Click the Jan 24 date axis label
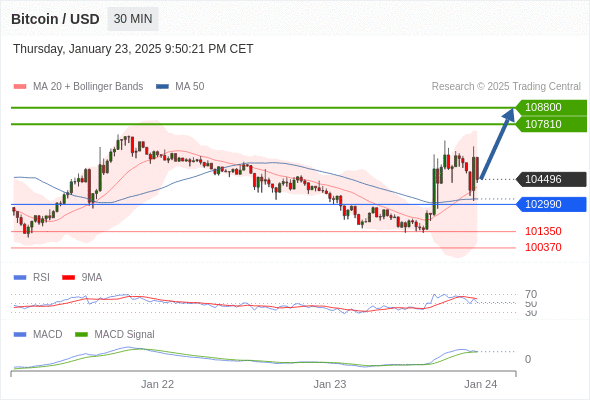 click(481, 384)
